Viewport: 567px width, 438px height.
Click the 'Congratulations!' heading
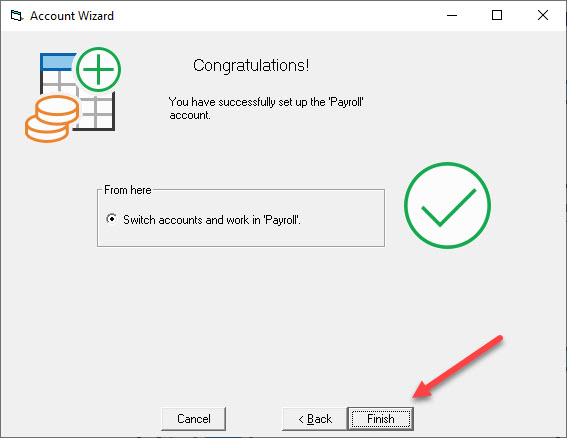click(x=251, y=65)
